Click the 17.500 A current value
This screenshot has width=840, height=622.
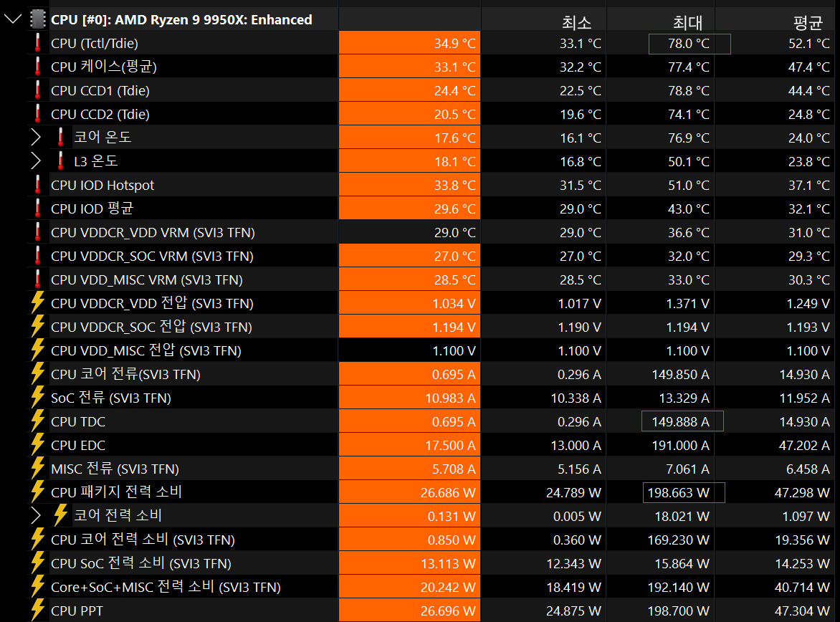pyautogui.click(x=451, y=445)
